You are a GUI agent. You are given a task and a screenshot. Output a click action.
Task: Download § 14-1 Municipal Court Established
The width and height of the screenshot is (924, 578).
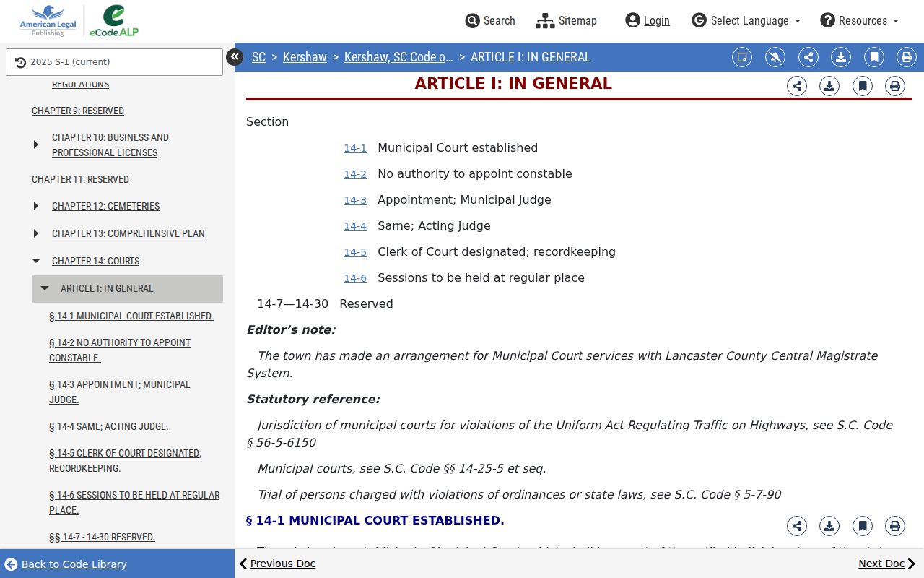(x=829, y=526)
